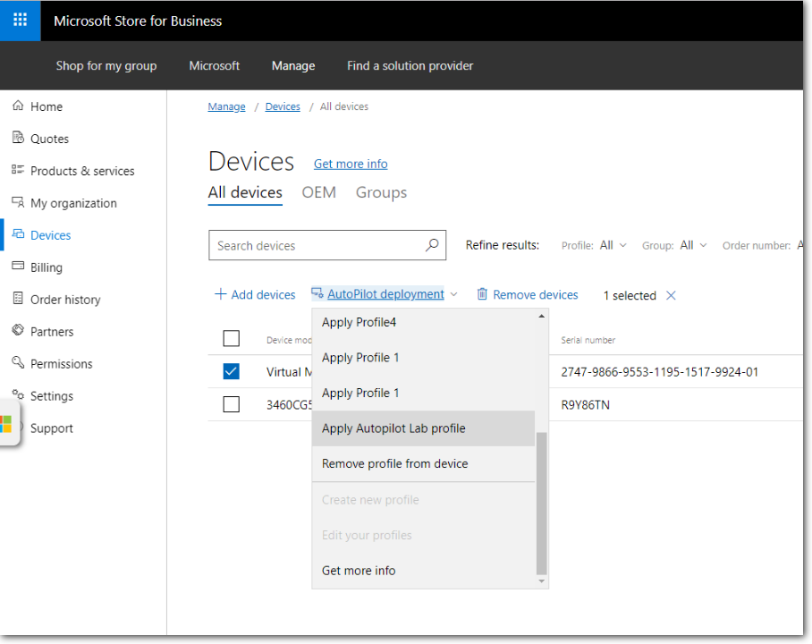Click the Remove devices trash icon

click(x=482, y=294)
